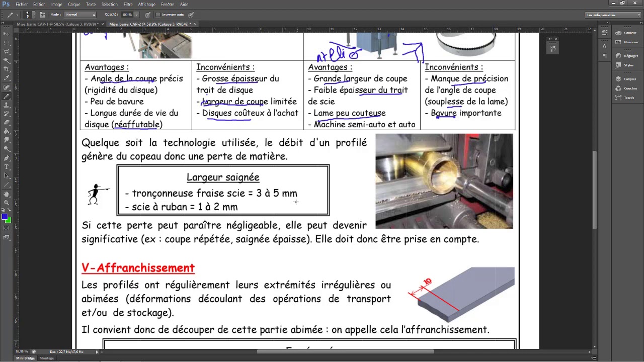This screenshot has width=644, height=362.
Task: Open the Affichage menu
Action: coord(146,4)
